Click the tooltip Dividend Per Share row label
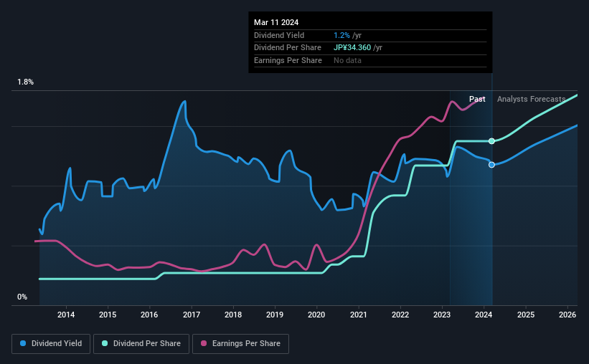 coord(288,48)
